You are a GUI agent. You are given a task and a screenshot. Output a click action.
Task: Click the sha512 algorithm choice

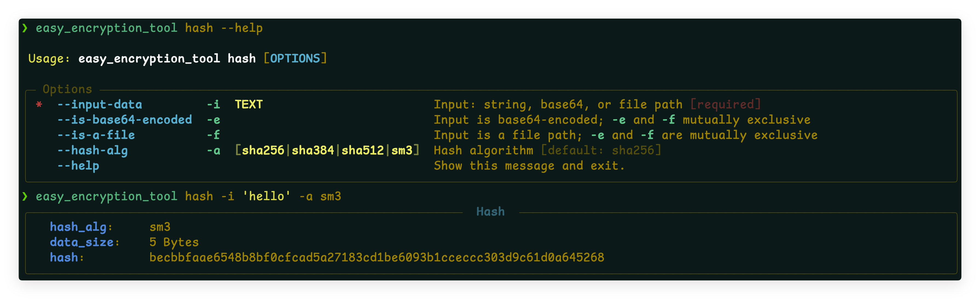coord(363,150)
